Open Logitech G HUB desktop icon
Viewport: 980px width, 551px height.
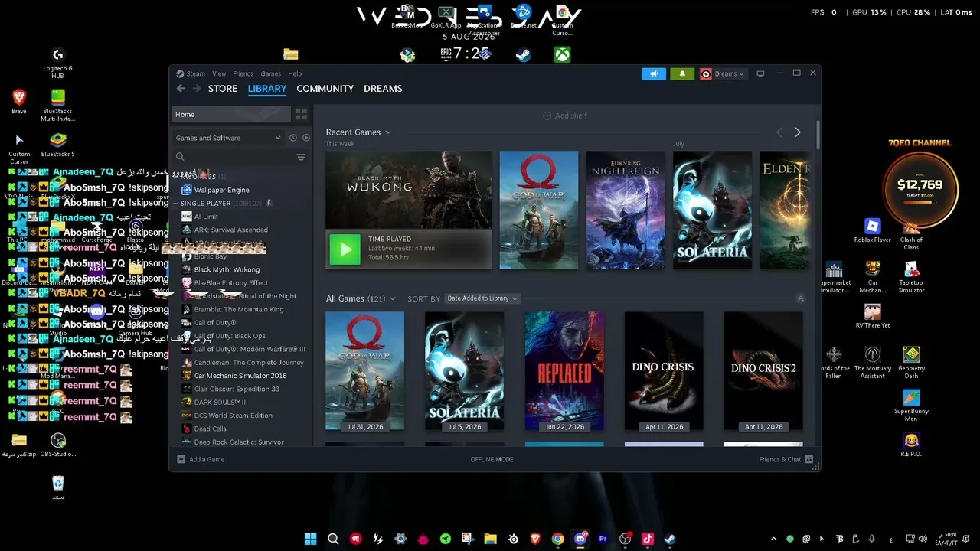(x=57, y=64)
